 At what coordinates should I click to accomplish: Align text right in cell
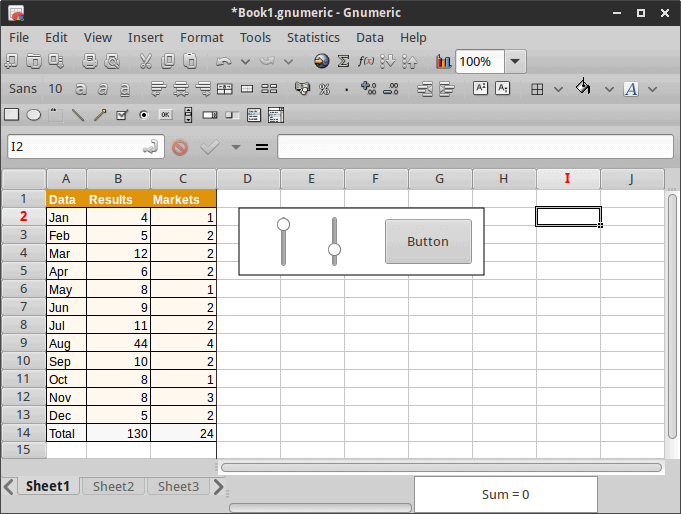point(203,89)
